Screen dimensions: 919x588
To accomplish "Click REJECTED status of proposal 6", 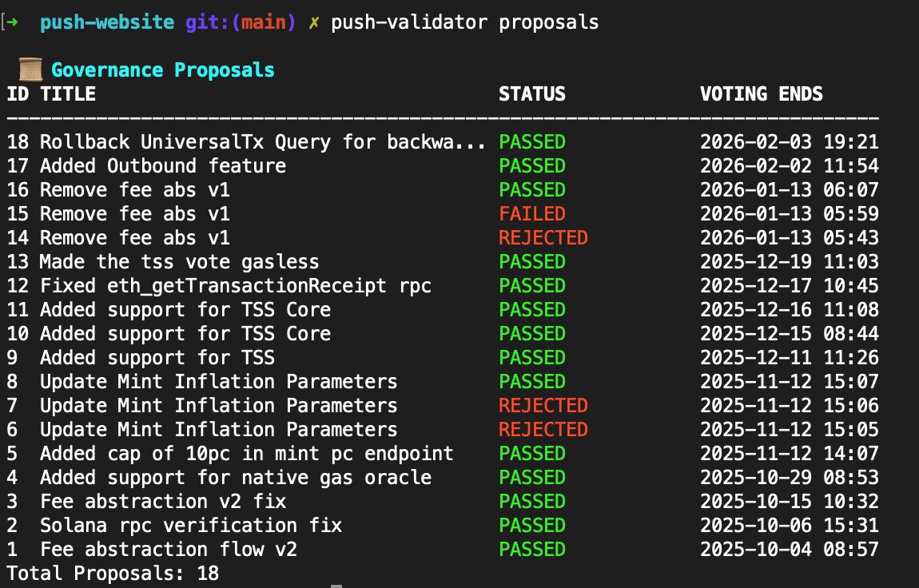I will 543,430.
